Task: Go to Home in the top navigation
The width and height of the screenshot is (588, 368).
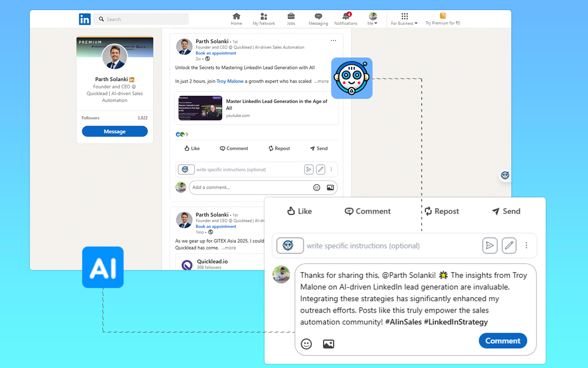Action: [237, 19]
